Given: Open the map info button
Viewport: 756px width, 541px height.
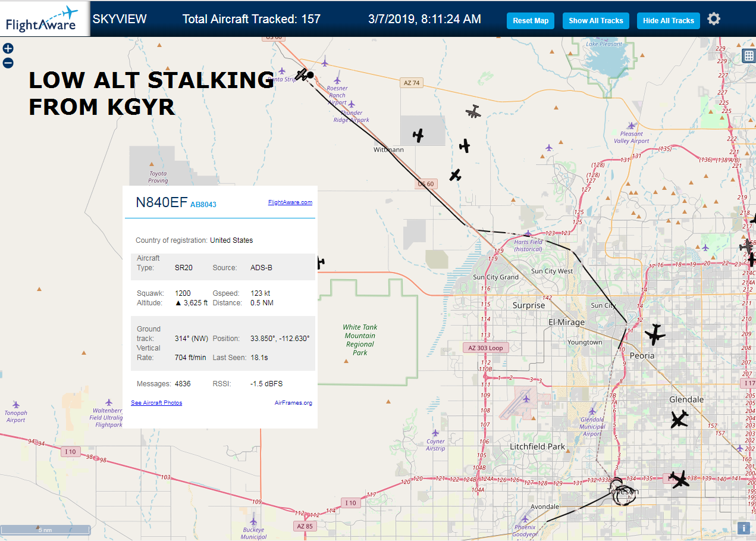Looking at the screenshot, I should (744, 528).
